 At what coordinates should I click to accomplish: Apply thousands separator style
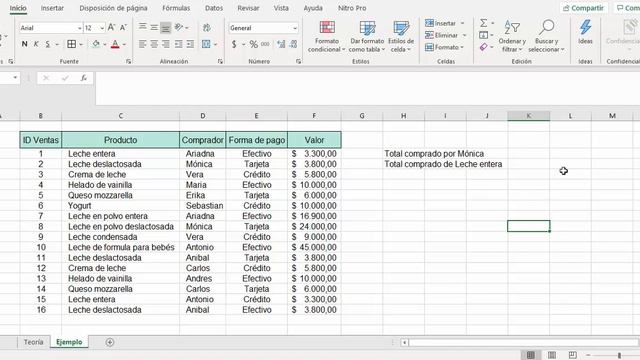coord(265,44)
